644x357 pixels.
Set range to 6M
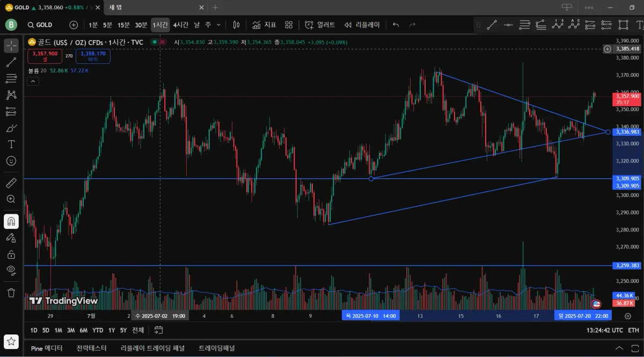pos(84,330)
